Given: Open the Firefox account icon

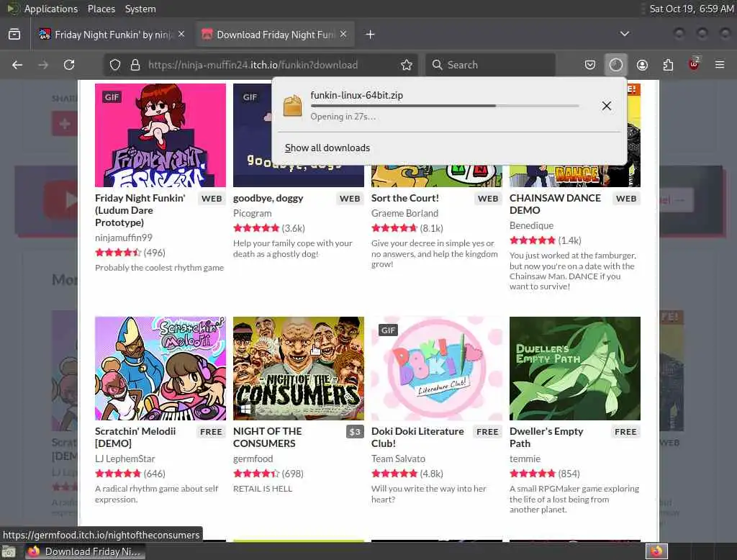Looking at the screenshot, I should 642,65.
